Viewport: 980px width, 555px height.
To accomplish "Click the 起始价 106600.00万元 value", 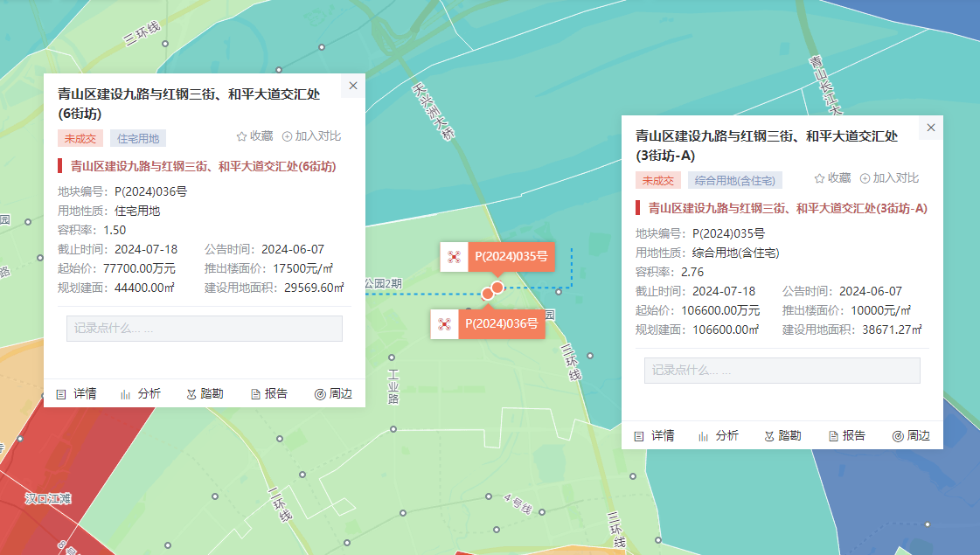I will (720, 310).
